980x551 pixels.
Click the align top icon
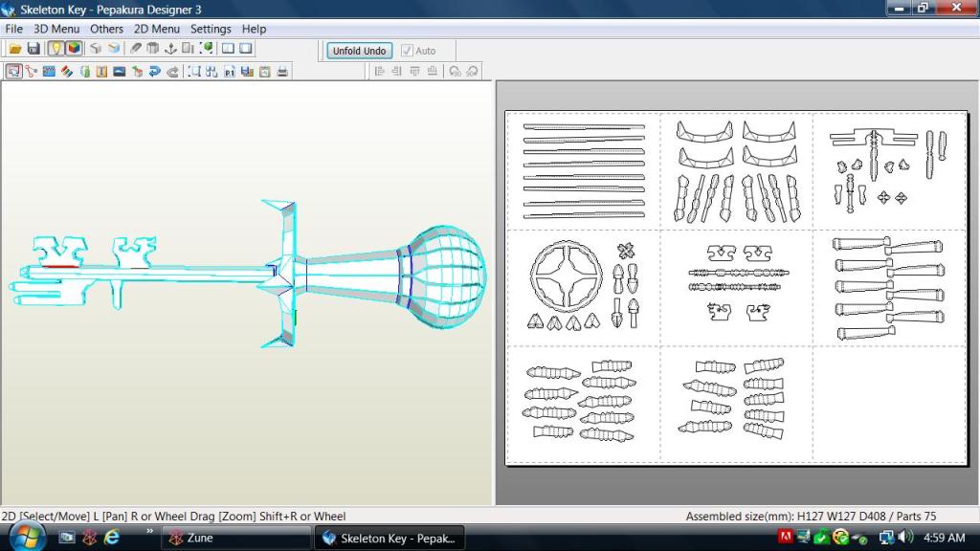[414, 71]
